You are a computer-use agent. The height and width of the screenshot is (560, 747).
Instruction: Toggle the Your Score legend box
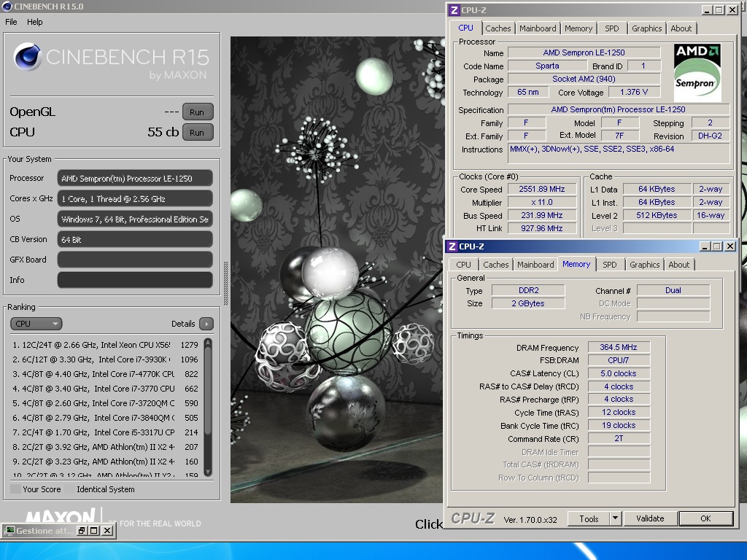[x=15, y=489]
